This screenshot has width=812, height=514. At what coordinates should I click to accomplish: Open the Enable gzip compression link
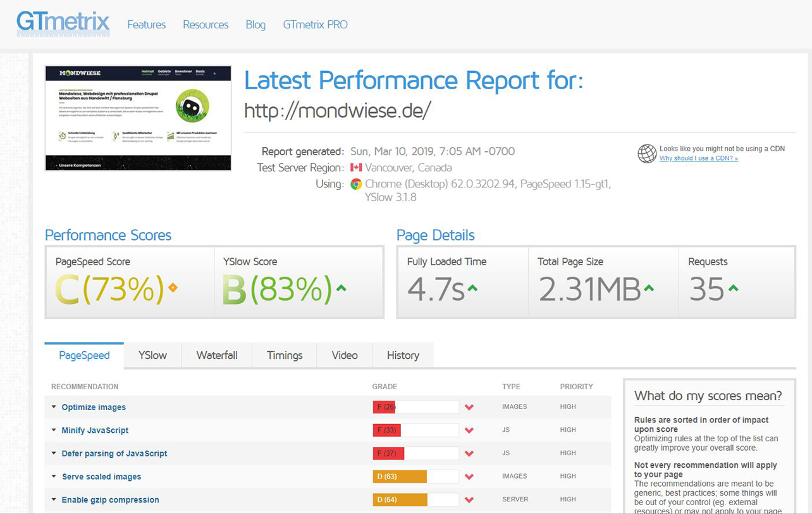(110, 500)
